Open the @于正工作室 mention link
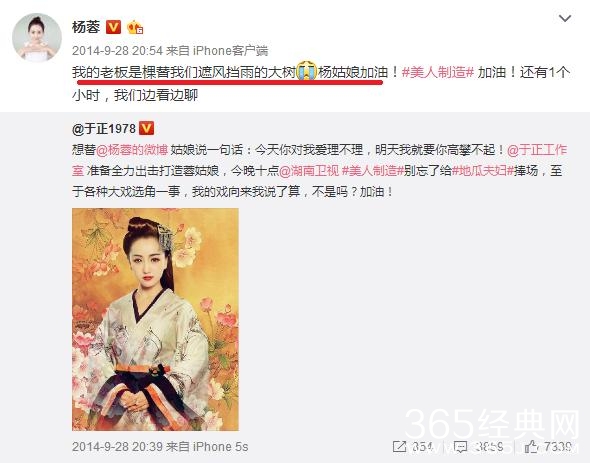This screenshot has height=463, width=590. [x=319, y=160]
